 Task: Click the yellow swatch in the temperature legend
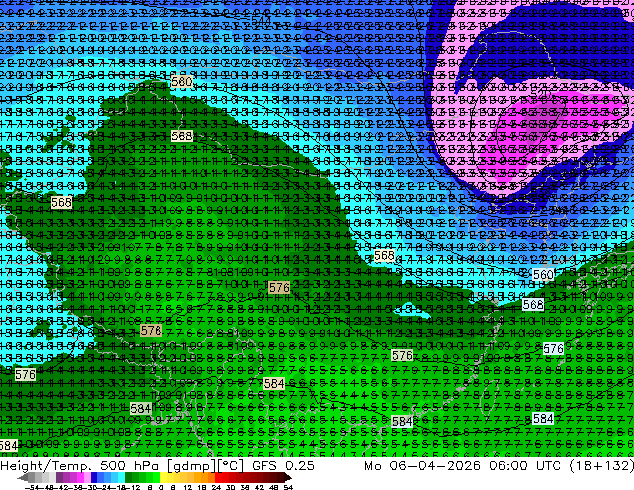(x=163, y=477)
